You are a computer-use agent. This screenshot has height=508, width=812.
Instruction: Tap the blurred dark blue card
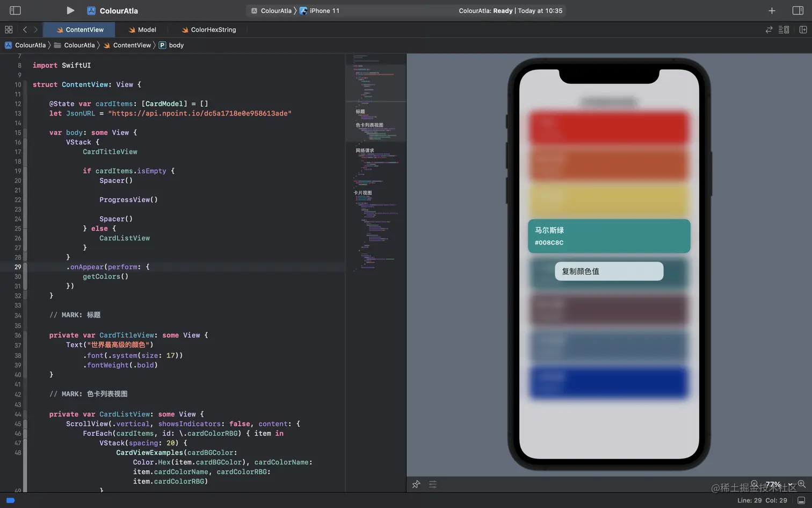pyautogui.click(x=609, y=383)
